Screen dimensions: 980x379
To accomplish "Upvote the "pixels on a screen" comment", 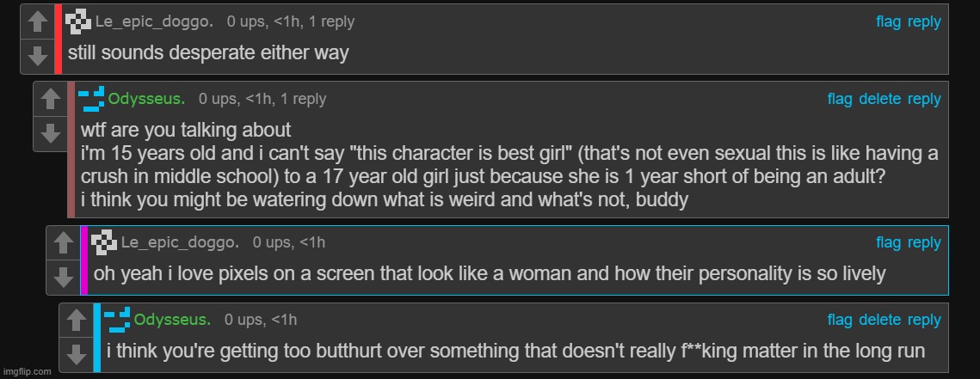I will tap(64, 243).
